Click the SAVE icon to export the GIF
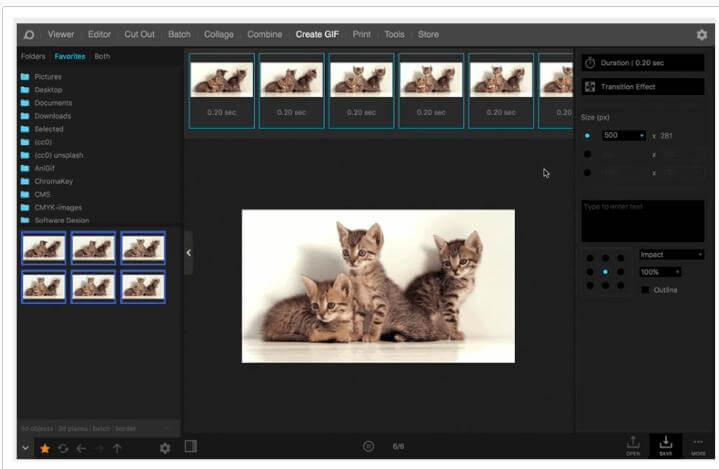 pos(665,445)
